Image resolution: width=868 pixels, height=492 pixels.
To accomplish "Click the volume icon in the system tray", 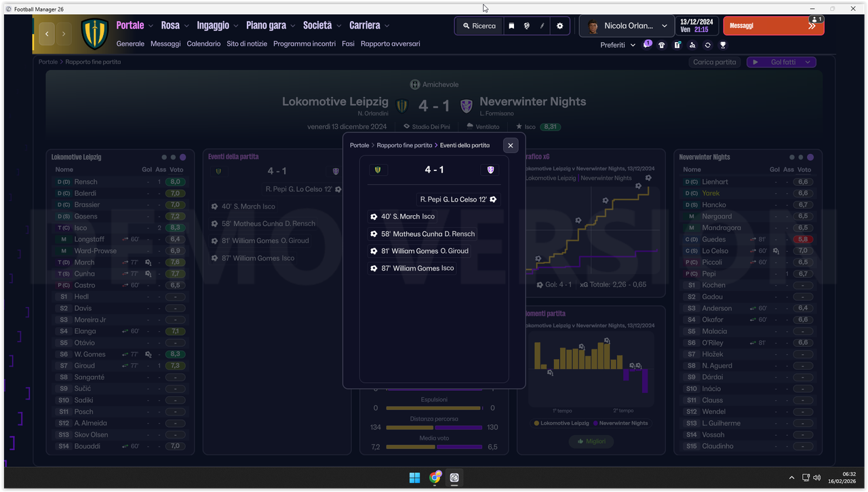I will [x=816, y=478].
